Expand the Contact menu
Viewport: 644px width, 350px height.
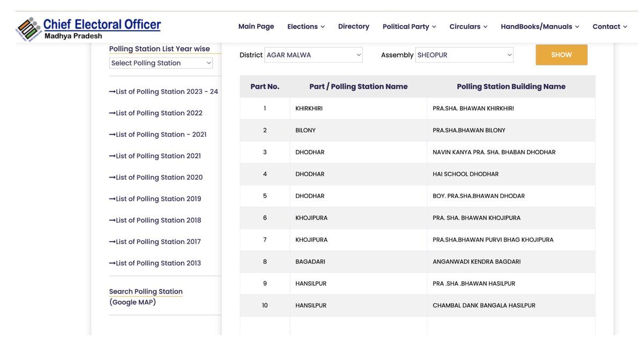pyautogui.click(x=610, y=26)
